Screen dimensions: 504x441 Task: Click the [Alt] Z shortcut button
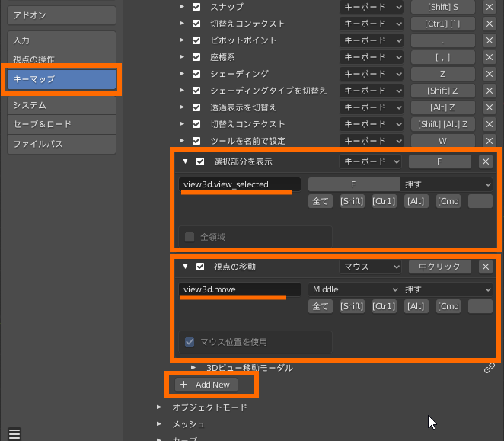coord(443,107)
